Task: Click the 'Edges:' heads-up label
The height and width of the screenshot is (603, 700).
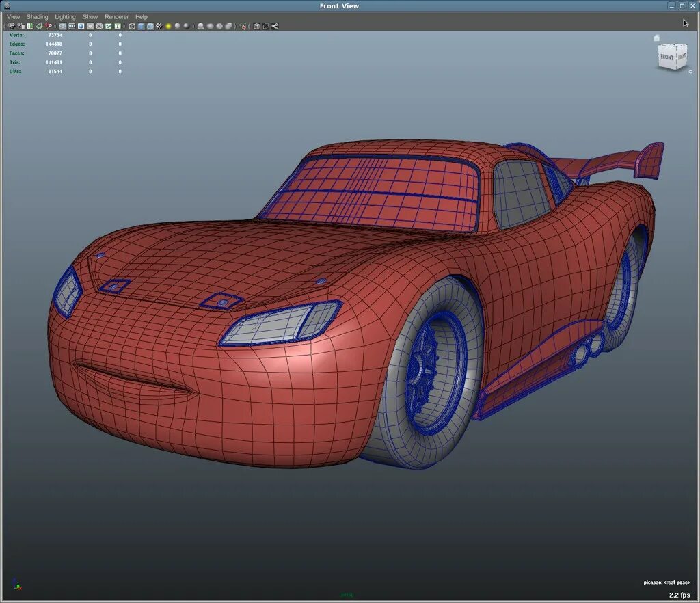Action: click(17, 44)
